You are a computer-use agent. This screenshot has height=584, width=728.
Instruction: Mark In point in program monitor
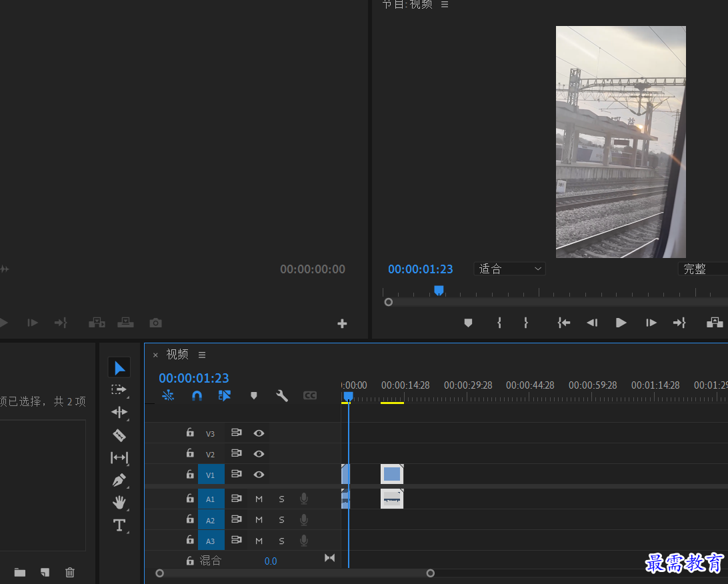click(499, 323)
